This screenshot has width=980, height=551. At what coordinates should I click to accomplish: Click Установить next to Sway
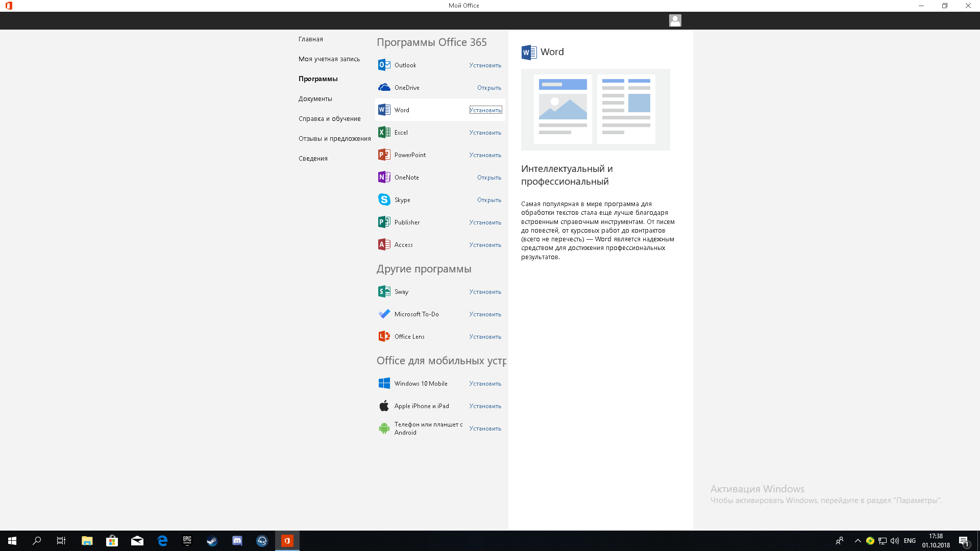(485, 292)
